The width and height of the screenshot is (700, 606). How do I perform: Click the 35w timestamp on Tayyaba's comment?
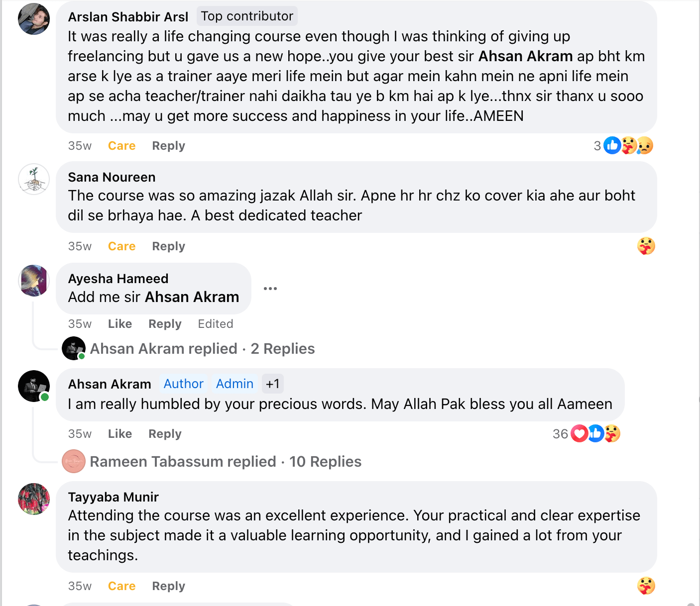[79, 586]
